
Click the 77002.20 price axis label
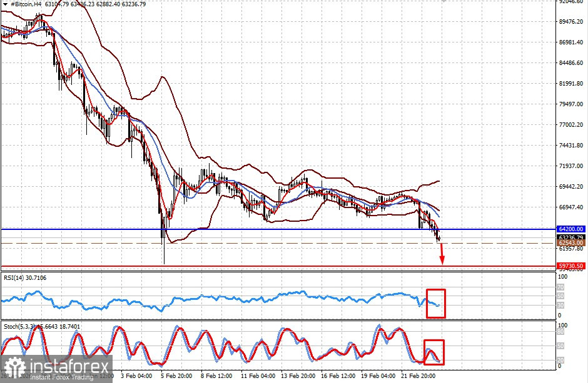pos(570,125)
